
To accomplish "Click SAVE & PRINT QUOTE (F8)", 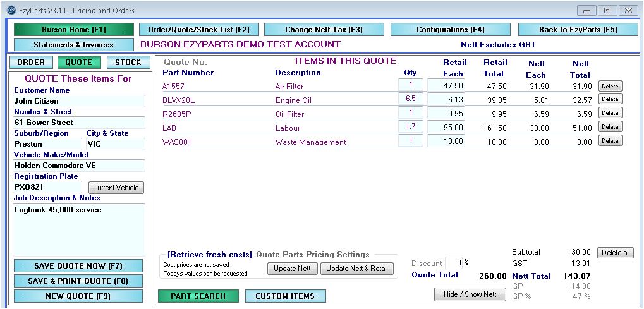I will pos(78,281).
